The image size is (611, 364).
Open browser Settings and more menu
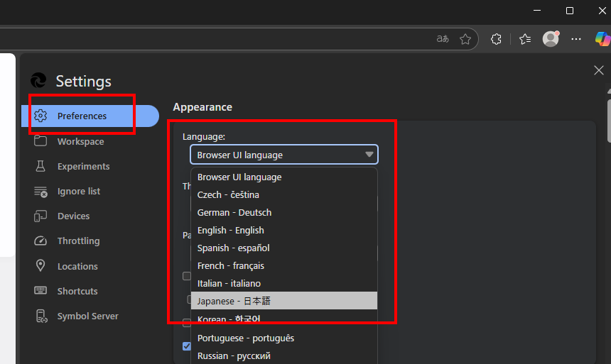point(576,39)
